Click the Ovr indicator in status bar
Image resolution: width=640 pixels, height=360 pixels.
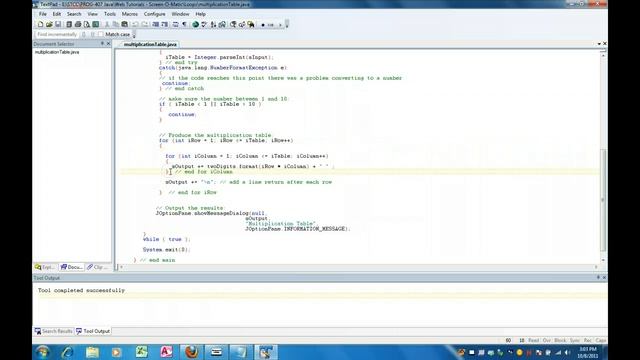[x=547, y=340]
